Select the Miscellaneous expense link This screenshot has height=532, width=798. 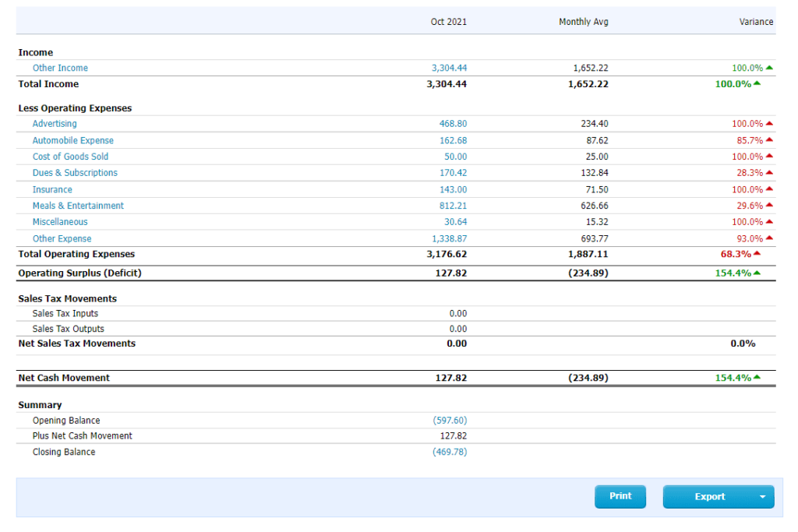tap(60, 222)
